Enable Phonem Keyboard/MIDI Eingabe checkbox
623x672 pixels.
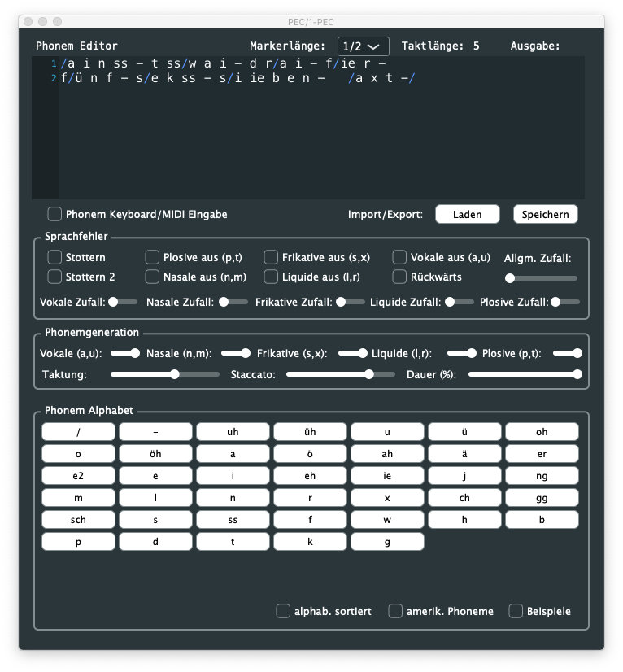click(54, 214)
